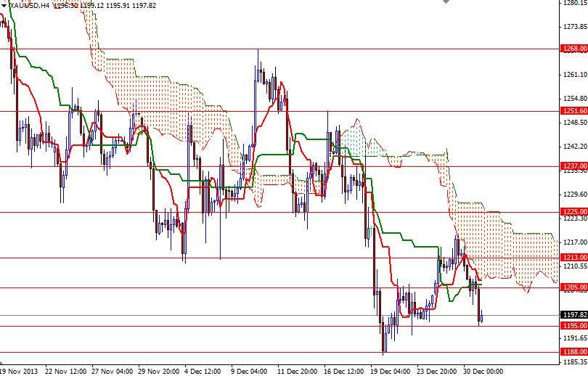Click the 1205.00 red price label
This screenshot has height=376, width=588.
pyautogui.click(x=574, y=287)
